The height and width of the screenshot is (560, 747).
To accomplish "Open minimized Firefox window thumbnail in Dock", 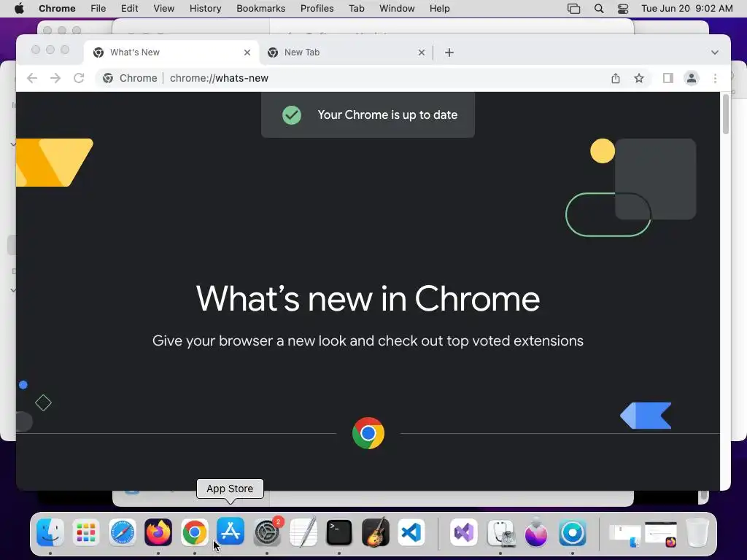I will coord(661,534).
